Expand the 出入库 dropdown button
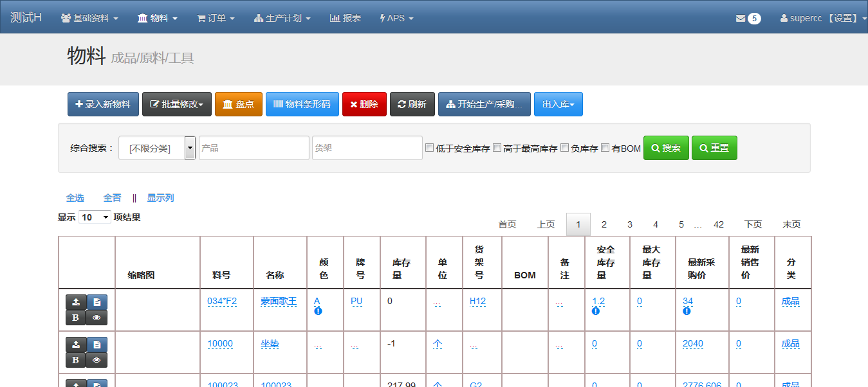The width and height of the screenshot is (868, 387). pyautogui.click(x=558, y=104)
